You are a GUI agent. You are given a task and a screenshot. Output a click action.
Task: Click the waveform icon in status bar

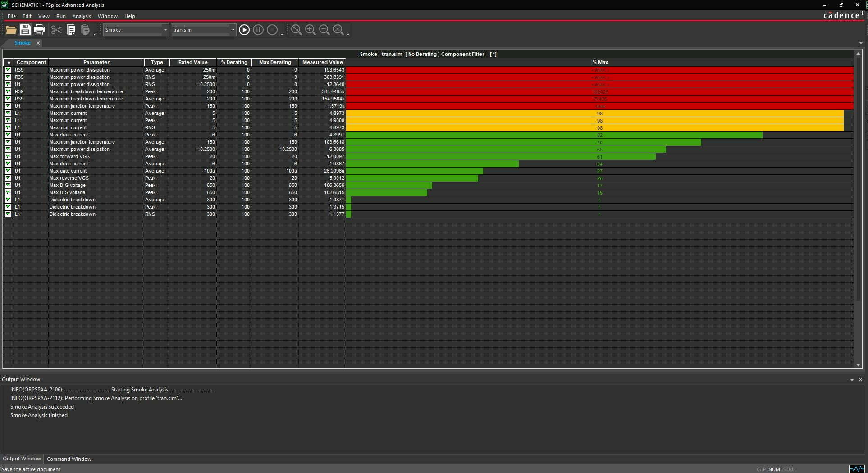(857, 469)
